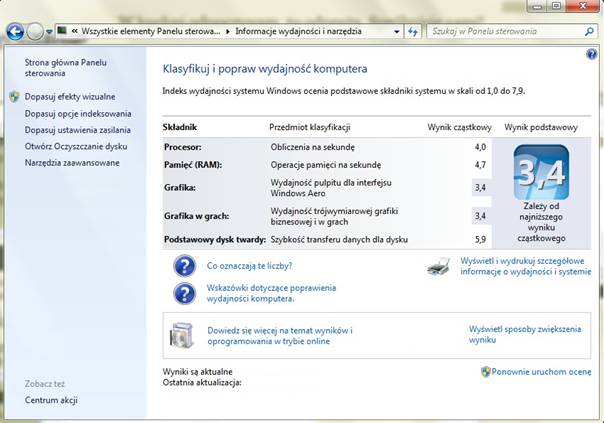Viewport: 604px width, 423px height.
Task: Click question mark icon beside Co oznaczają te liczby
Action: coord(185,266)
